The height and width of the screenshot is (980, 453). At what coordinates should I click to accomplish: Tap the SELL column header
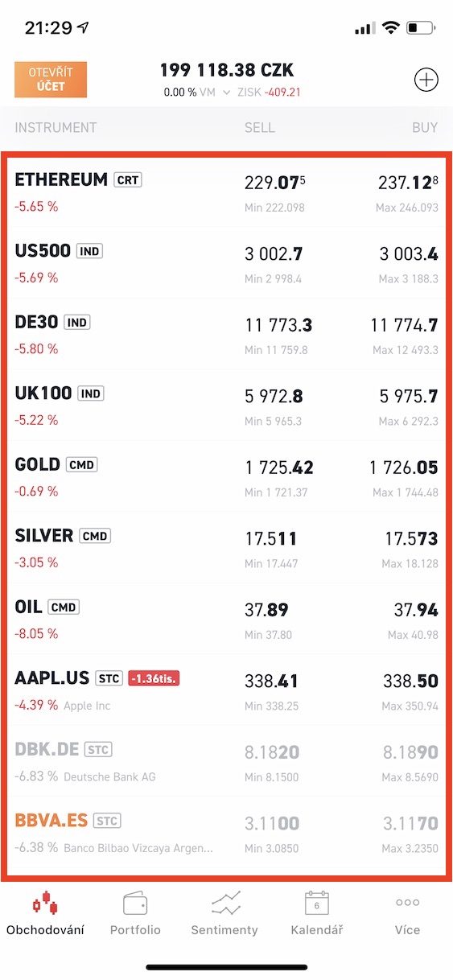tap(260, 127)
